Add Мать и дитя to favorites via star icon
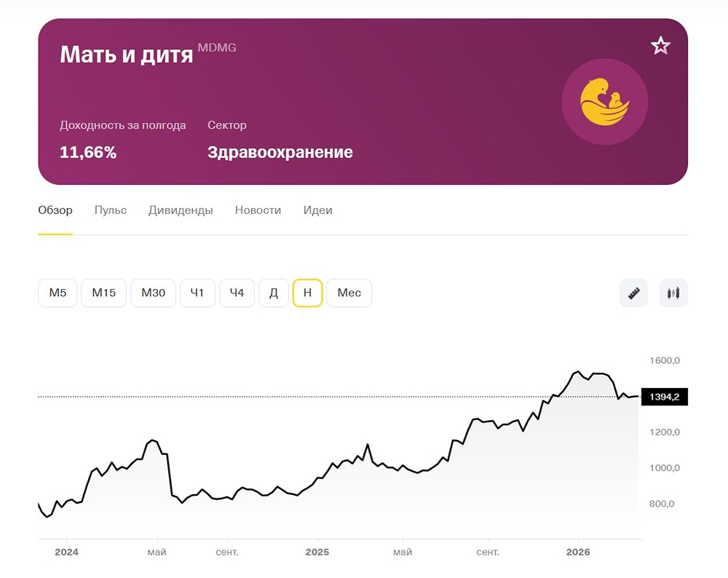 click(x=660, y=45)
